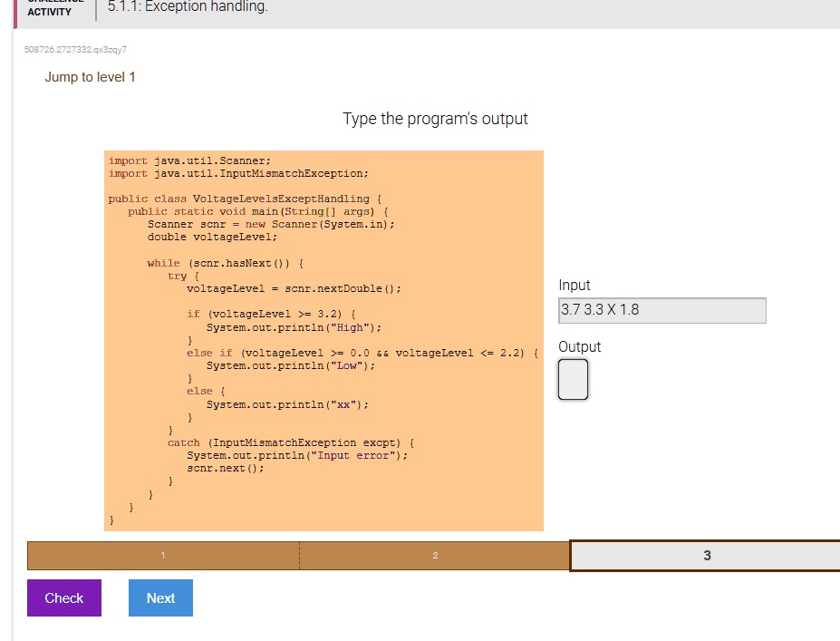
Task: Click the while scnr.hasNext() code line
Action: [225, 263]
